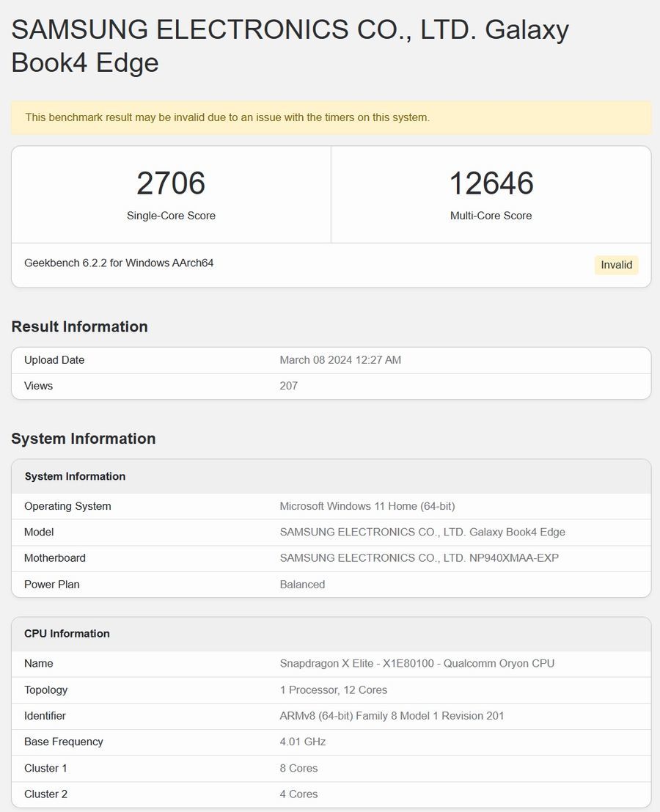Click the Invalid badge
The image size is (660, 812).
tap(616, 265)
